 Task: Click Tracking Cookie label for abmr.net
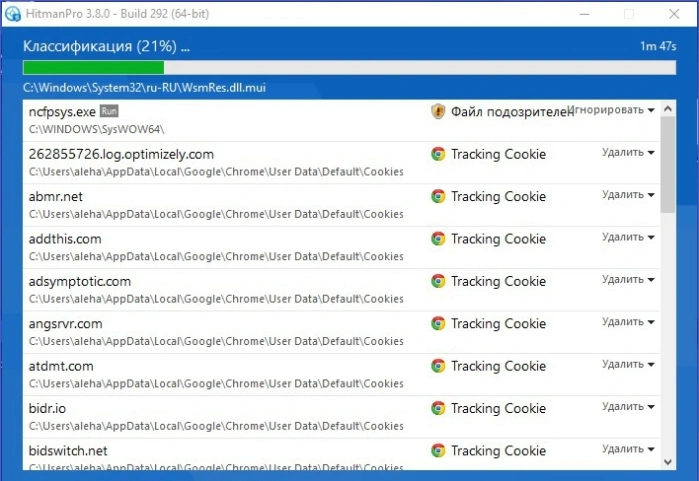(498, 197)
